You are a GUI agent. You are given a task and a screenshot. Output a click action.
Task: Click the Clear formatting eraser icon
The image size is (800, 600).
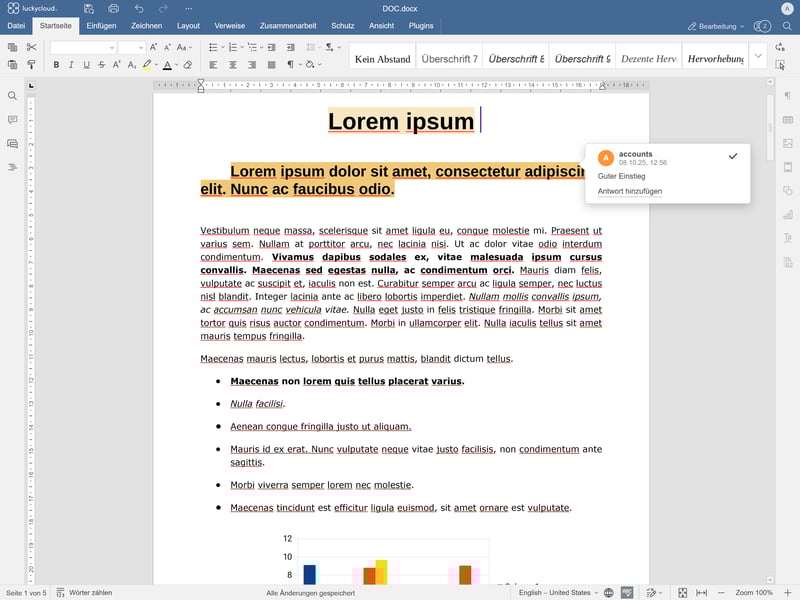[187, 65]
